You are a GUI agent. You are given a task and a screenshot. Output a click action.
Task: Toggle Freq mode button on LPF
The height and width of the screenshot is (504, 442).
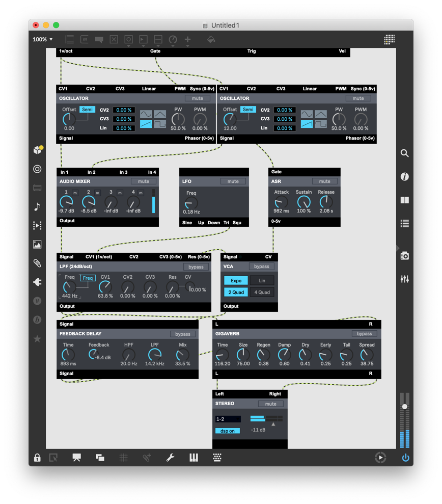pyautogui.click(x=88, y=278)
